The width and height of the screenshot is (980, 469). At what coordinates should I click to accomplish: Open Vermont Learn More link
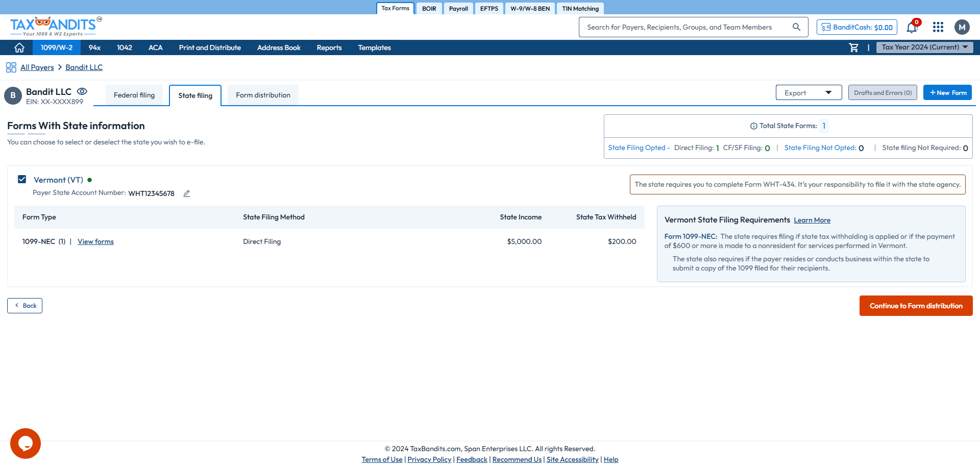(812, 220)
